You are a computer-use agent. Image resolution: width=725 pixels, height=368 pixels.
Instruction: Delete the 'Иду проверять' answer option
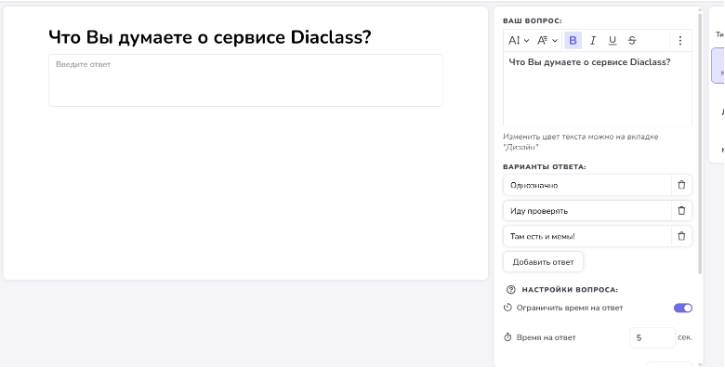(682, 210)
